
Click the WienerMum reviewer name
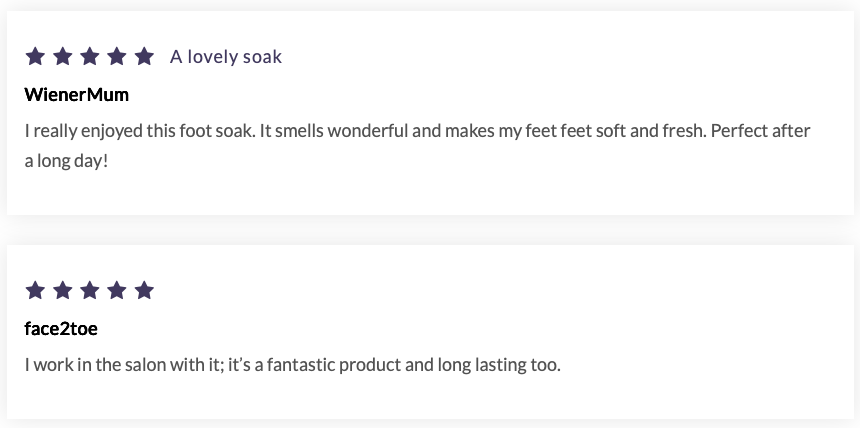pos(77,95)
